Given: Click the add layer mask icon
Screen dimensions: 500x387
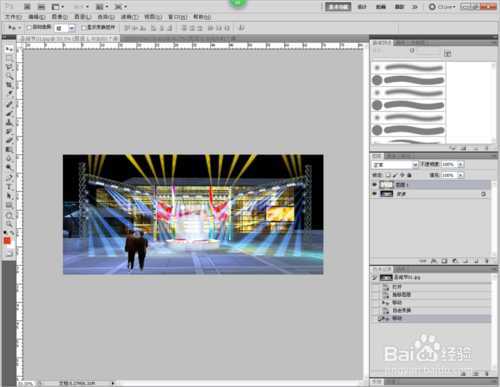Looking at the screenshot, I should 444,261.
